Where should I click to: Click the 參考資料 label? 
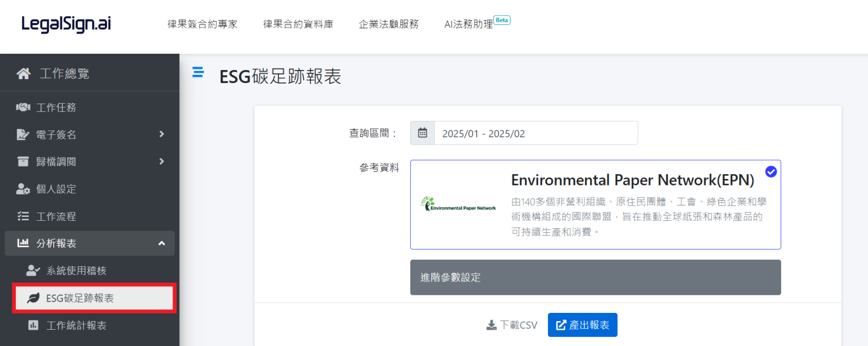pos(379,168)
